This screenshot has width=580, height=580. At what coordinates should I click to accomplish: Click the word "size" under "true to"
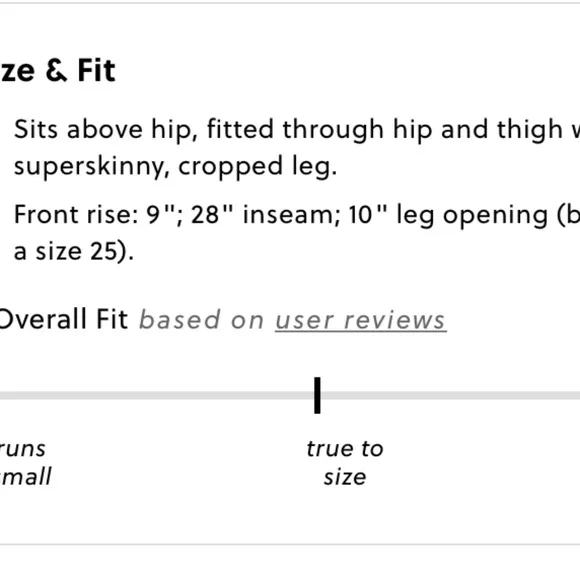(345, 478)
